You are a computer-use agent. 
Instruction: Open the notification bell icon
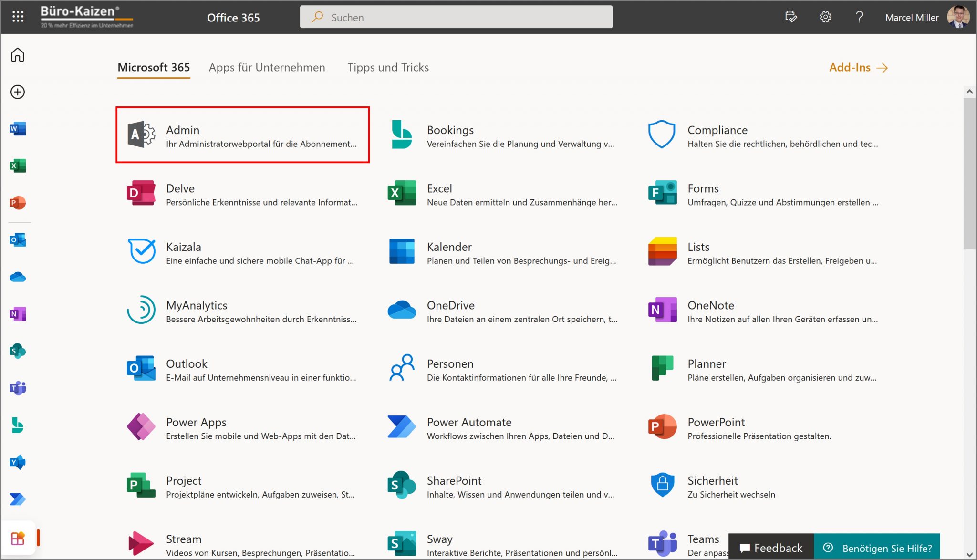(790, 17)
